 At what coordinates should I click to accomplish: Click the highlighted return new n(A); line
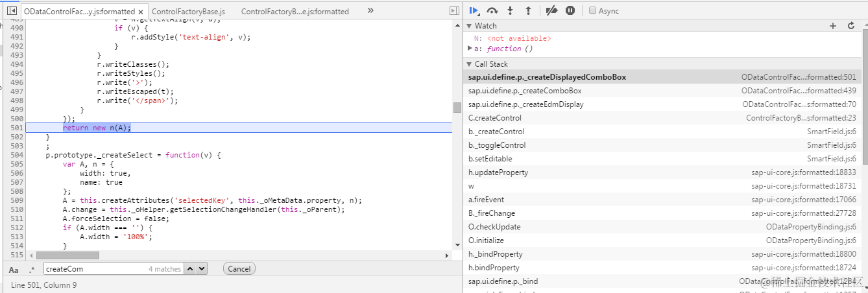(x=97, y=128)
